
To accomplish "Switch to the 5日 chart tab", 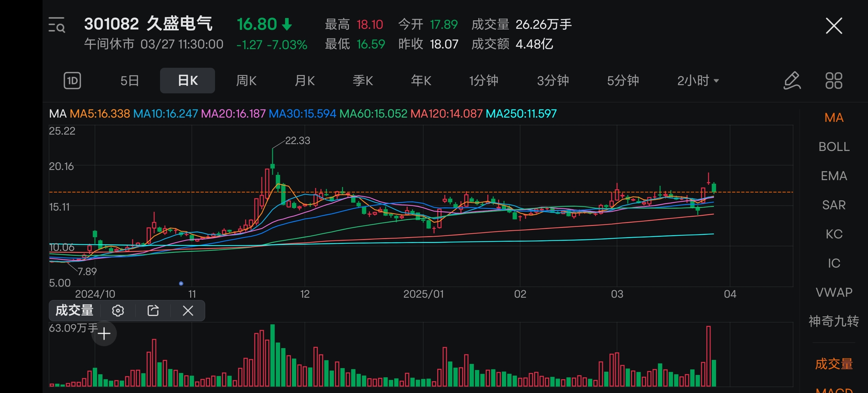I will pyautogui.click(x=130, y=81).
